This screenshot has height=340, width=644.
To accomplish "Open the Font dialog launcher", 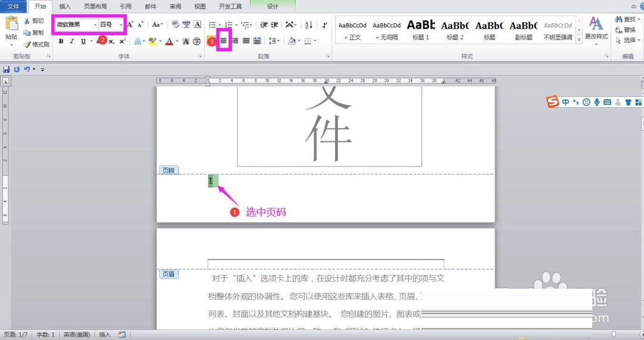I will pos(200,56).
